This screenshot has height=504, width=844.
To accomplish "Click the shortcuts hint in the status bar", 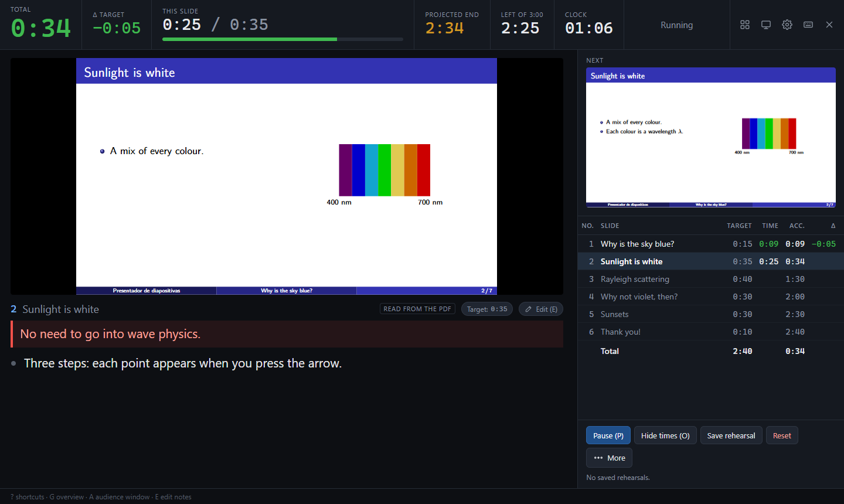I will 28,497.
